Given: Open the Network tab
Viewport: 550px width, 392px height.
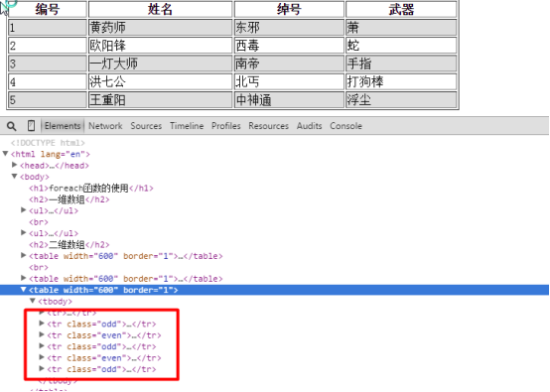Looking at the screenshot, I should (x=105, y=126).
